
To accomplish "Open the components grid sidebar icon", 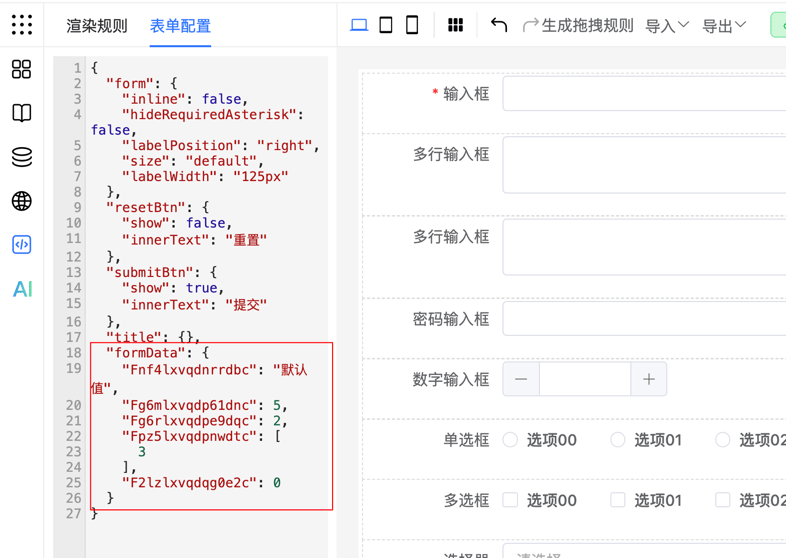I will tap(22, 69).
